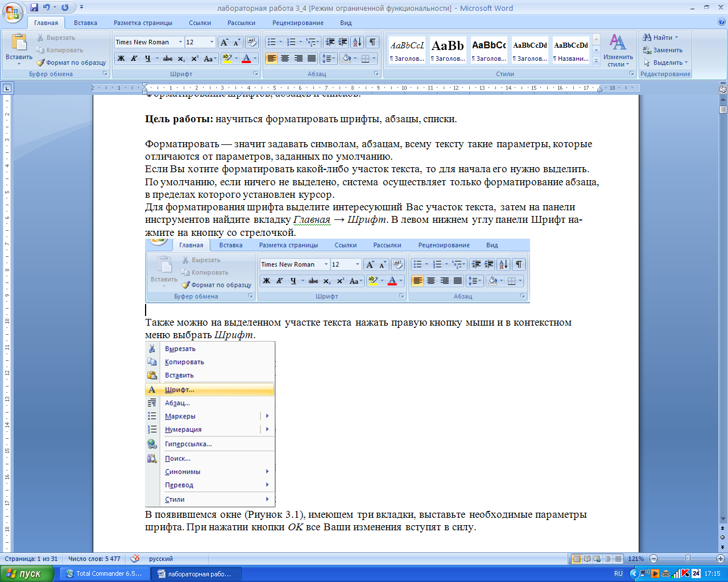728x582 pixels.
Task: Toggle paragraph marks ¶ in the top ribbon
Action: click(x=373, y=42)
